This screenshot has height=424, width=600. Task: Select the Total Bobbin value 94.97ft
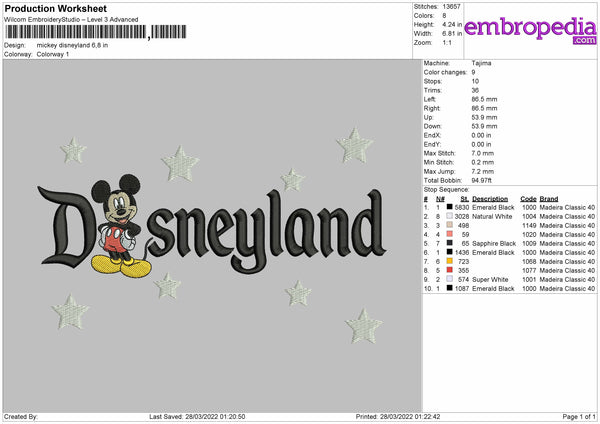(x=482, y=180)
